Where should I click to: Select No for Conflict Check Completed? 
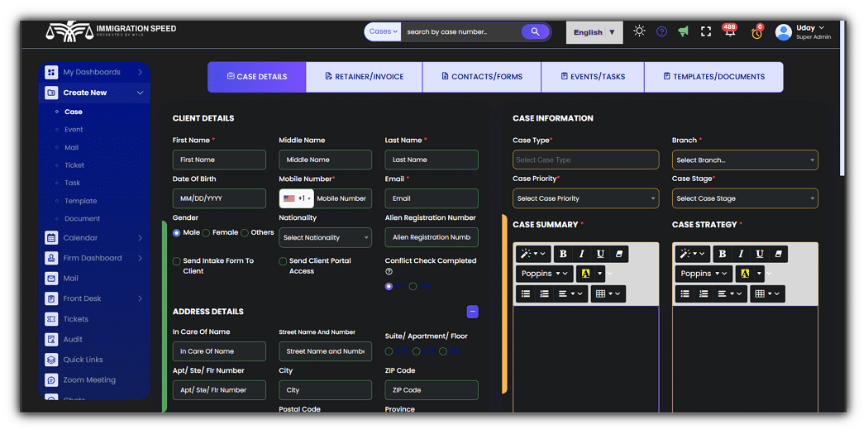(389, 286)
